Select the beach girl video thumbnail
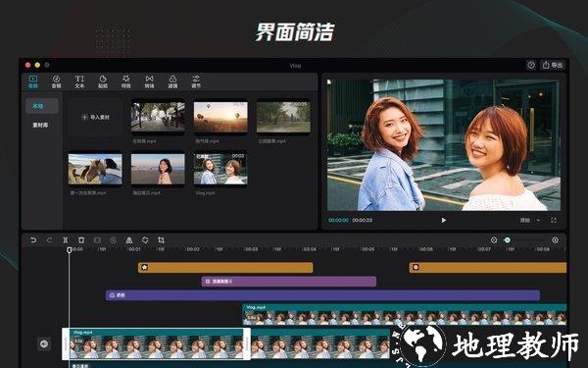Image resolution: width=588 pixels, height=368 pixels. [158, 169]
